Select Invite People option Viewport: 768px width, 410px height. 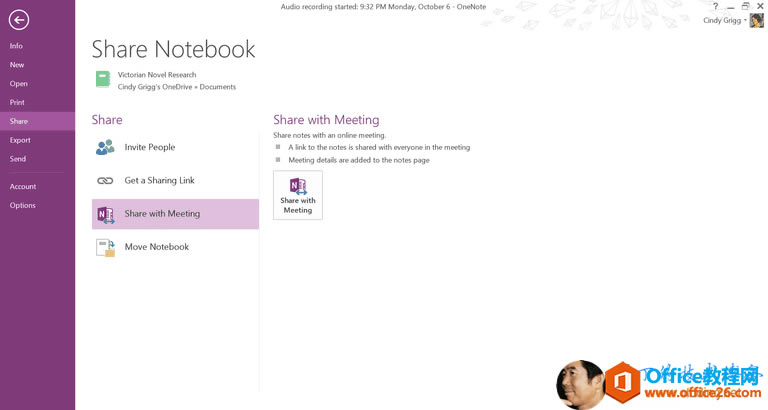pos(175,147)
